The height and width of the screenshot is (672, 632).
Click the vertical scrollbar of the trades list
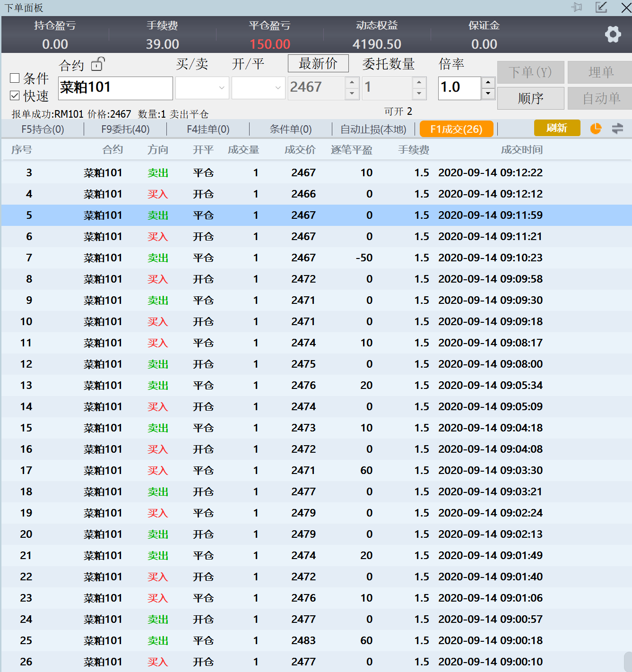pyautogui.click(x=628, y=662)
